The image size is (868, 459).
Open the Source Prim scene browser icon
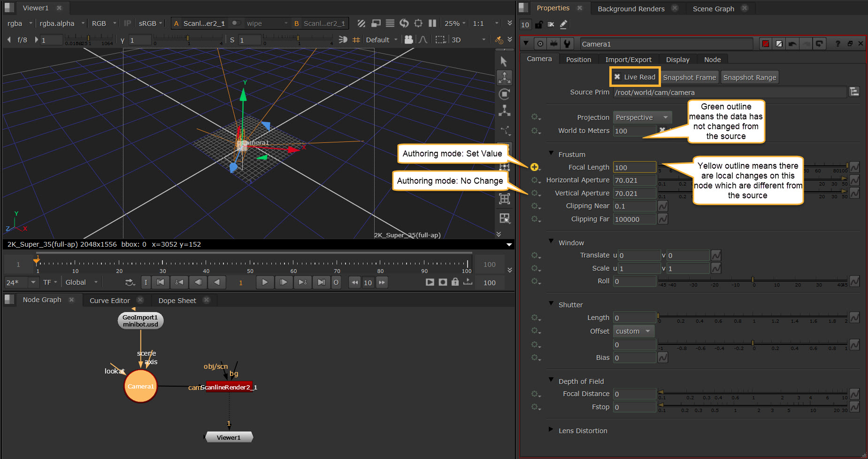pyautogui.click(x=854, y=92)
